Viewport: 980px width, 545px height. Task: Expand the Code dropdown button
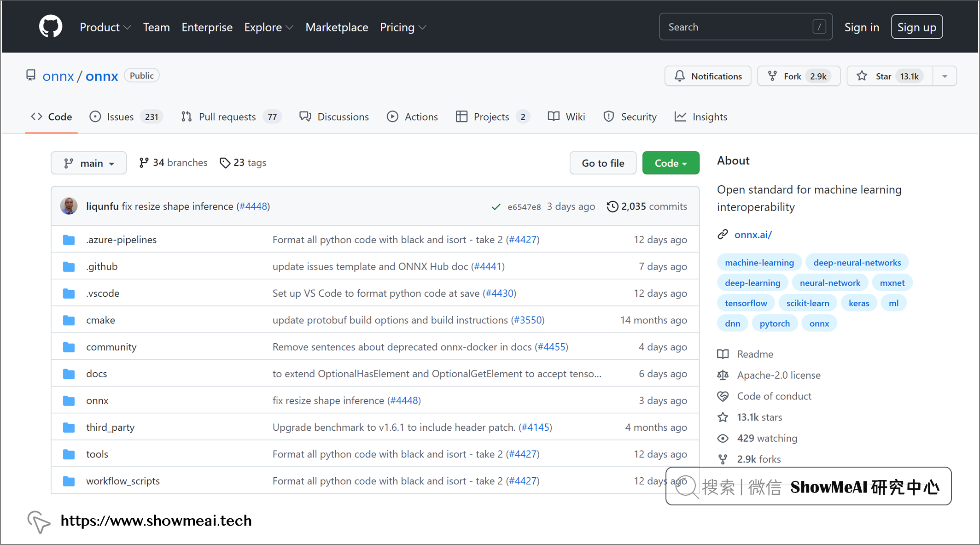point(669,163)
